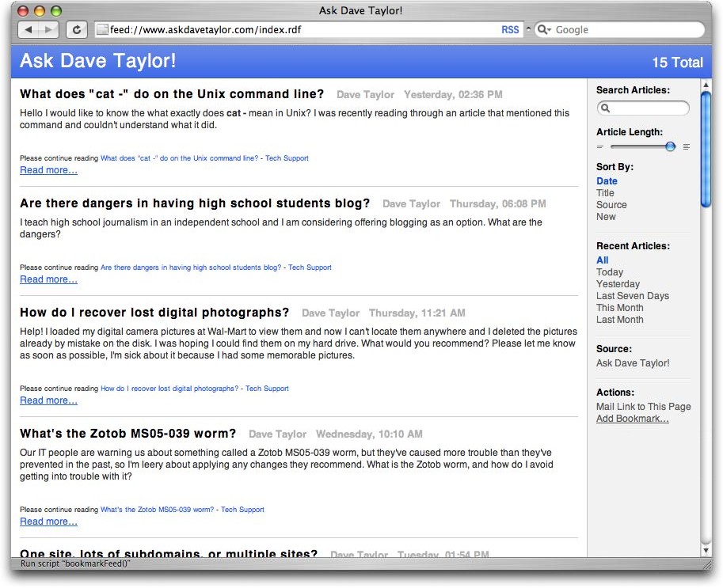Click the Yesterday, 02:36 PM timestamp

pyautogui.click(x=453, y=94)
